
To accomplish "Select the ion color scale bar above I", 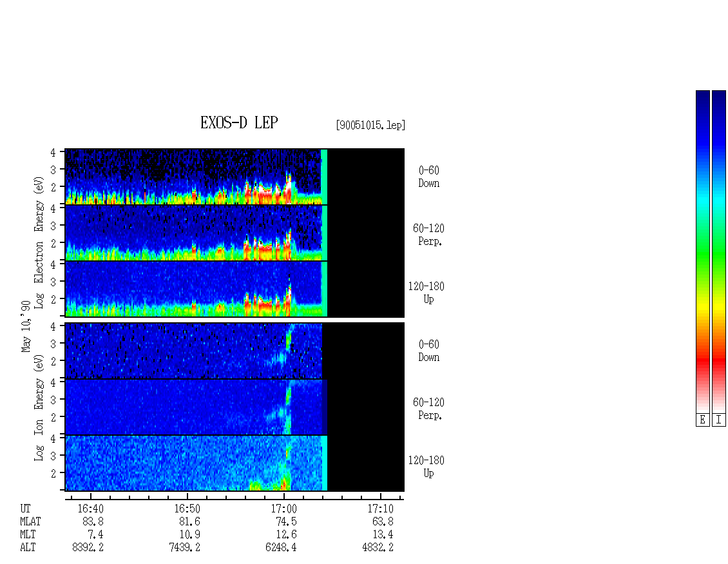I will click(x=719, y=251).
